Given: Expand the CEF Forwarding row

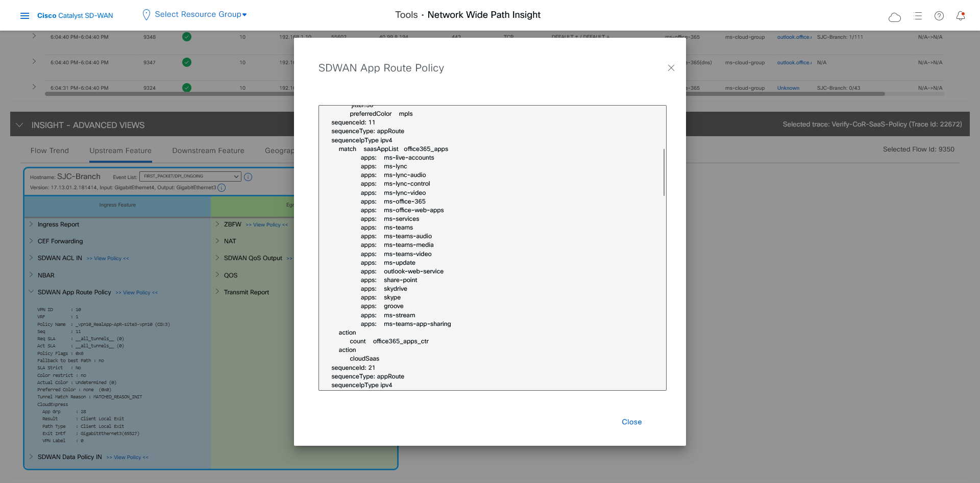Looking at the screenshot, I should (x=31, y=241).
